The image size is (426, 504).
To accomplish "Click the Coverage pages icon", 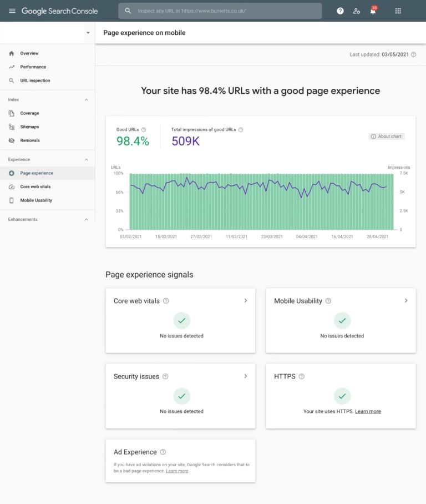I will tap(12, 113).
